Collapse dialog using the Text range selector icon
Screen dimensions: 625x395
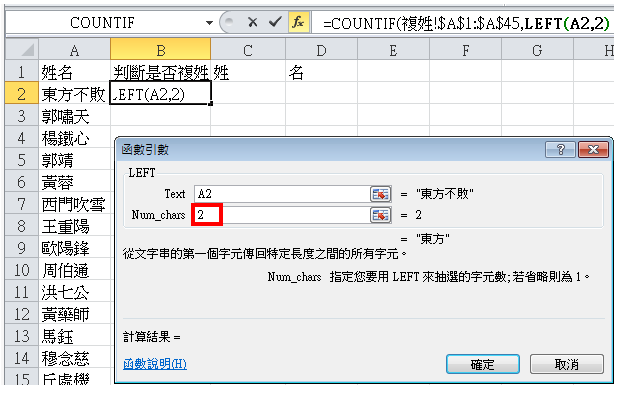point(380,194)
